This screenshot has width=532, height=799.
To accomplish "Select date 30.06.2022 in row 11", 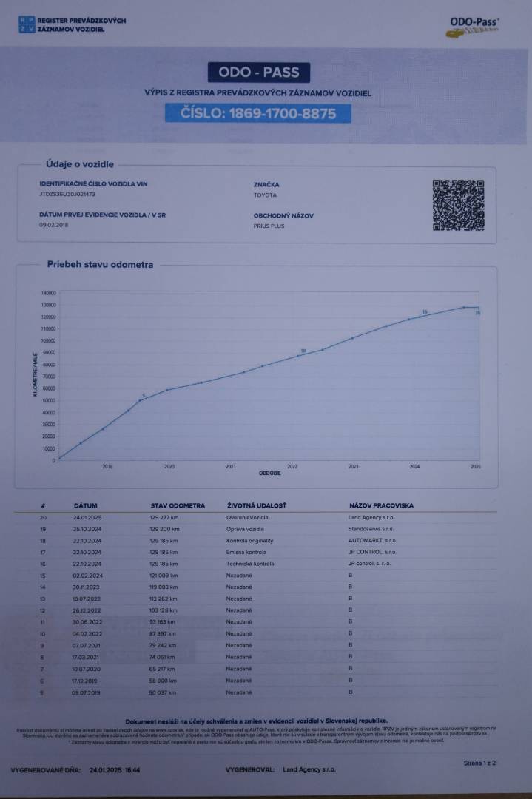I will pos(87,622).
